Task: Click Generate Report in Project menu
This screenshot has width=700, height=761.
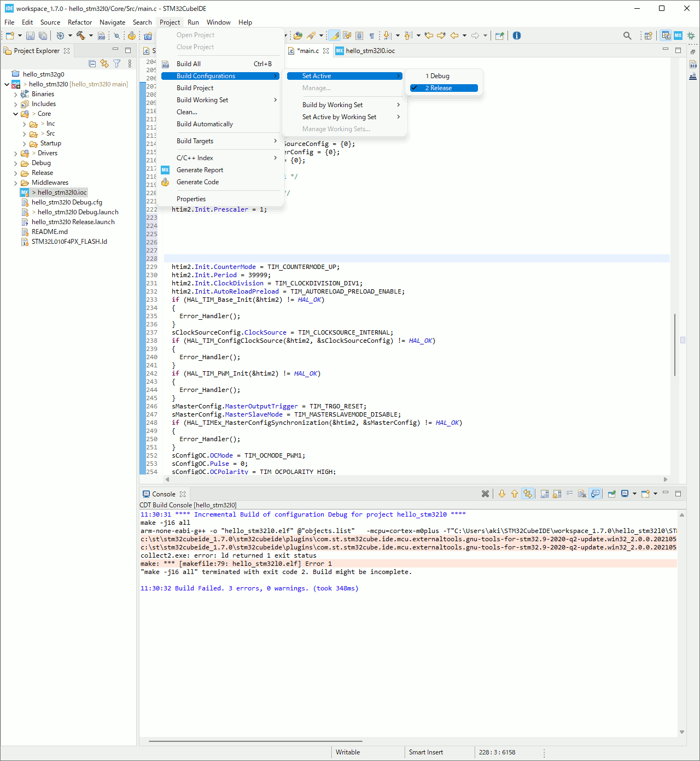Action: (x=220, y=170)
